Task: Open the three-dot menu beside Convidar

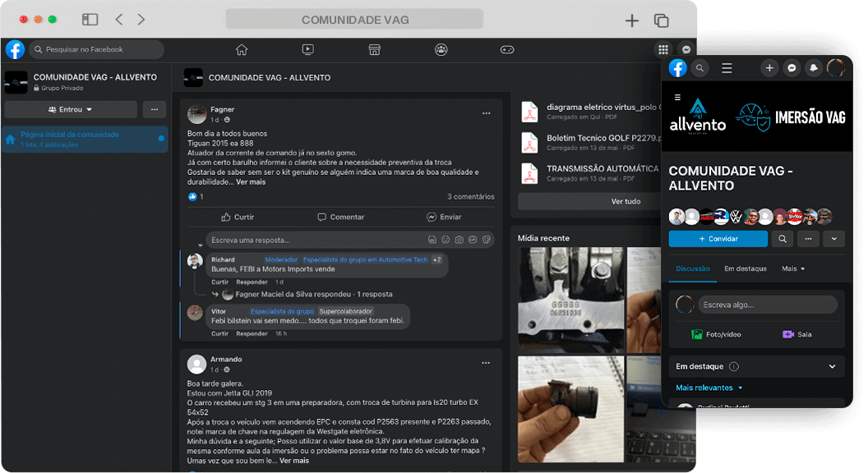Action: tap(808, 239)
